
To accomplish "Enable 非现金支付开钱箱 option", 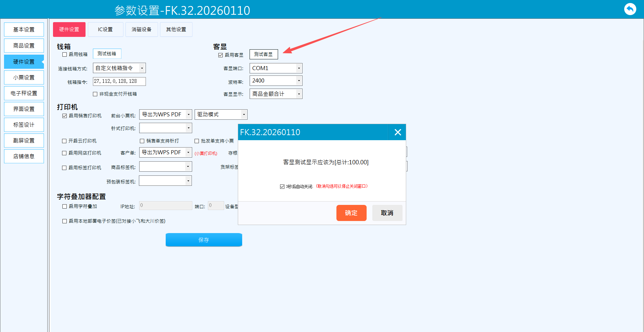I will [95, 94].
